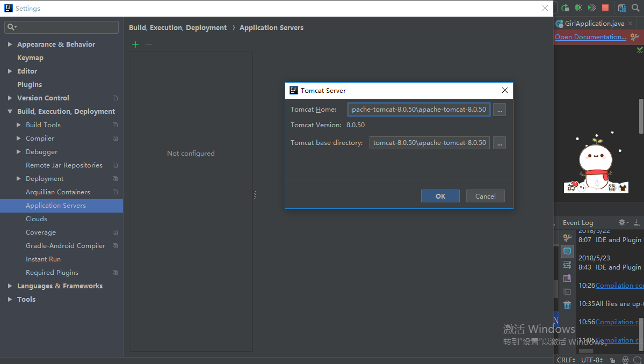Focus the Tomcat Home path field

(419, 110)
